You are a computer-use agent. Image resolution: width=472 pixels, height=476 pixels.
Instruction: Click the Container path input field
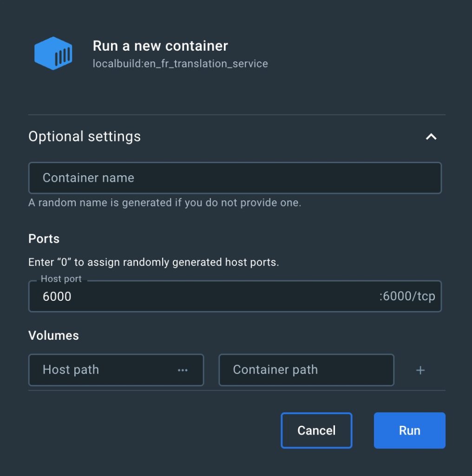point(306,370)
